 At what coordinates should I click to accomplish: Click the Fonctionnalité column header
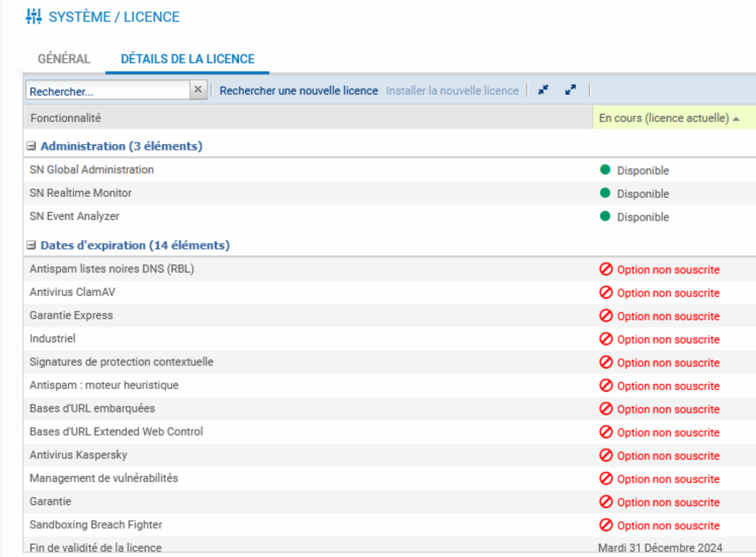tap(66, 118)
